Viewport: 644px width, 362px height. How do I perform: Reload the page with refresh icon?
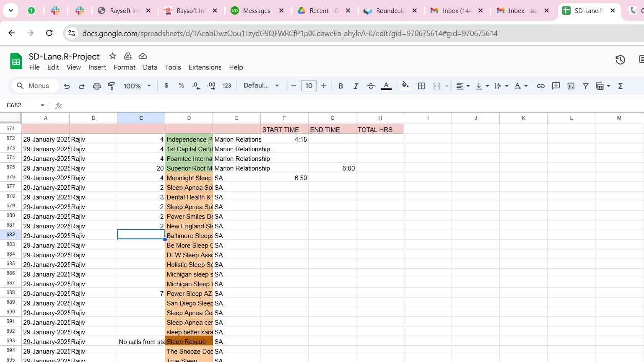[x=49, y=33]
